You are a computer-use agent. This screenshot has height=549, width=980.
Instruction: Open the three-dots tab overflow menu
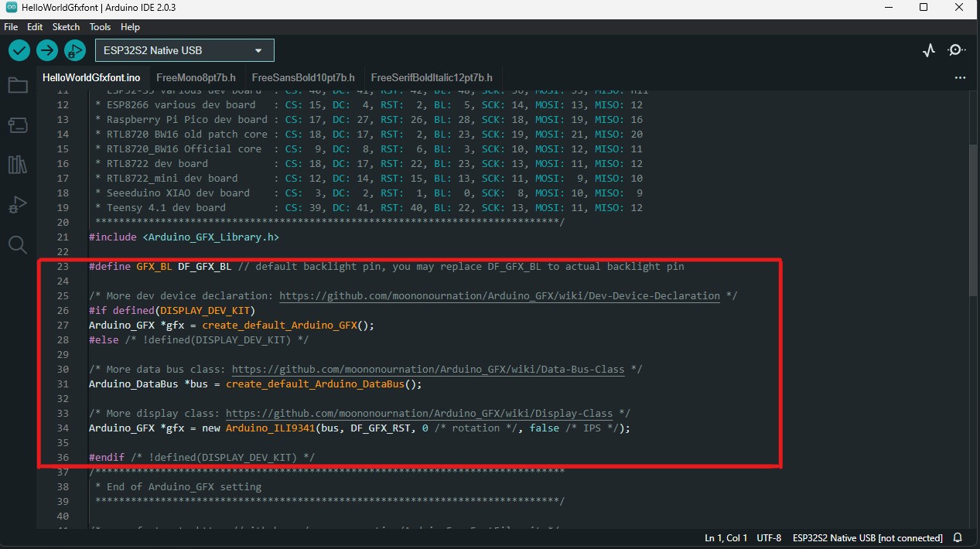(960, 78)
